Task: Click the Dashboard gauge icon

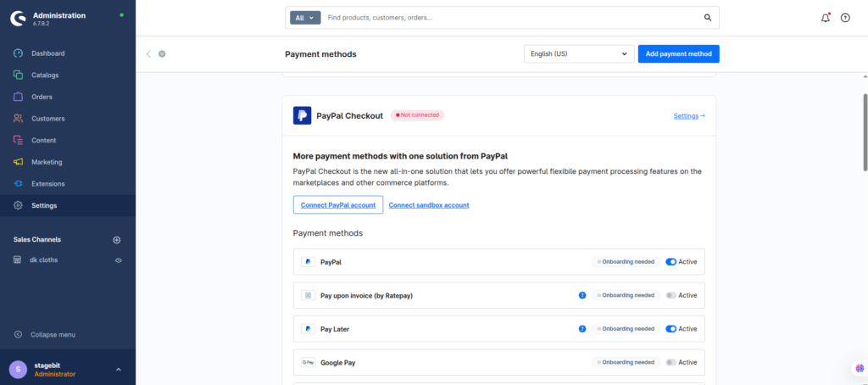Action: (19, 53)
